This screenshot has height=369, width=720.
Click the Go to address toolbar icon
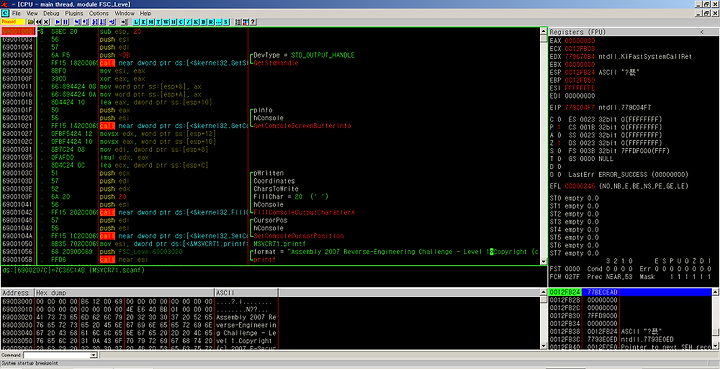pyautogui.click(x=124, y=22)
